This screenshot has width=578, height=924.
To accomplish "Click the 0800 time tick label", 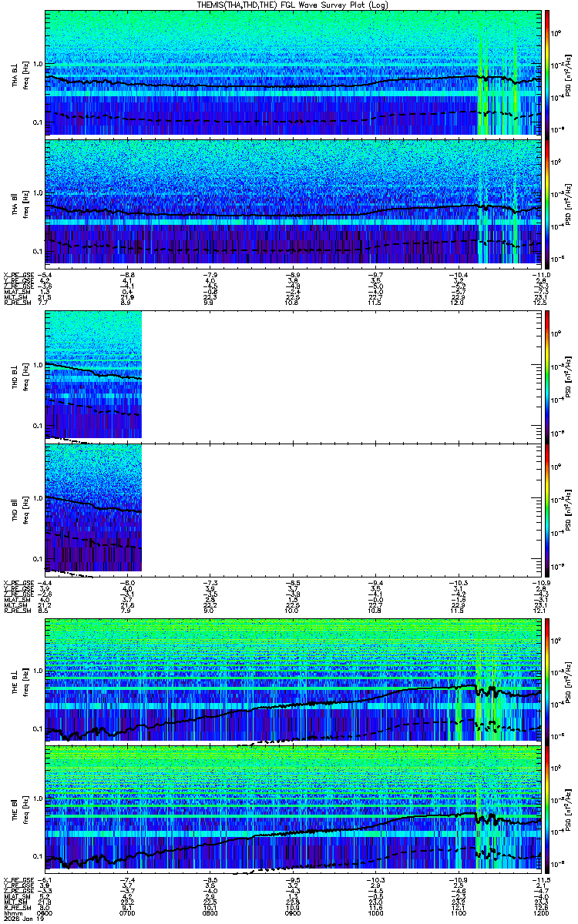I will 210,912.
